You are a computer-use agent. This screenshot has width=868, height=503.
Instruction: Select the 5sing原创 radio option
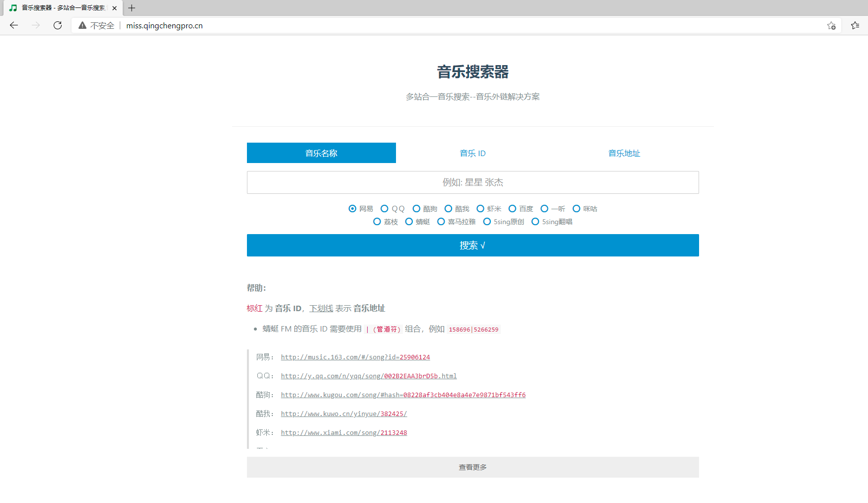point(487,222)
